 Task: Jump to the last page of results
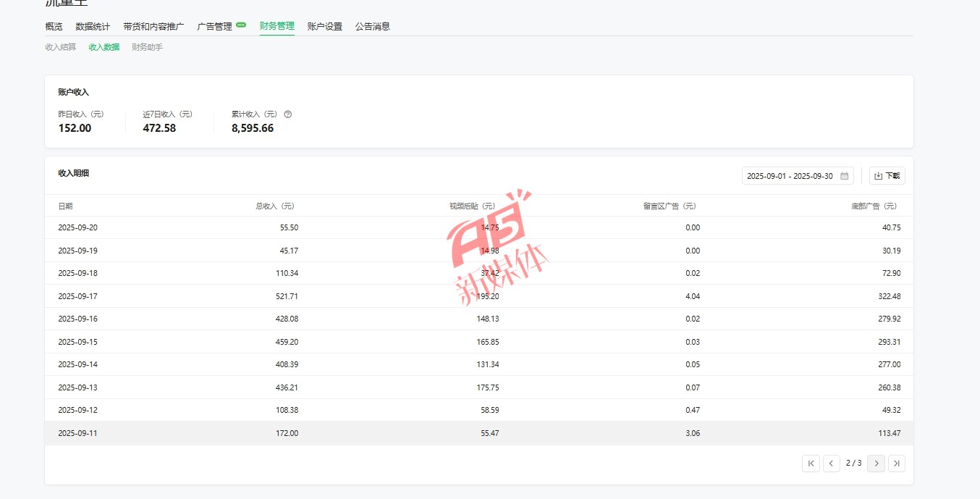click(896, 464)
